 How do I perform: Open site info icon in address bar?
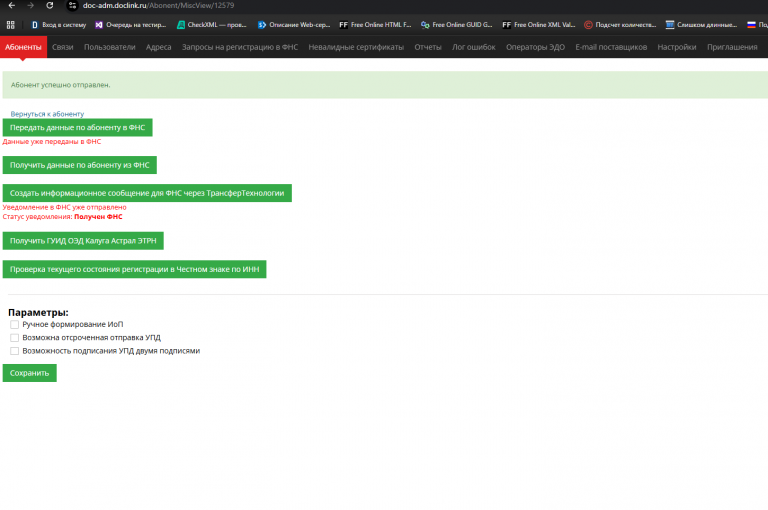coord(72,5)
